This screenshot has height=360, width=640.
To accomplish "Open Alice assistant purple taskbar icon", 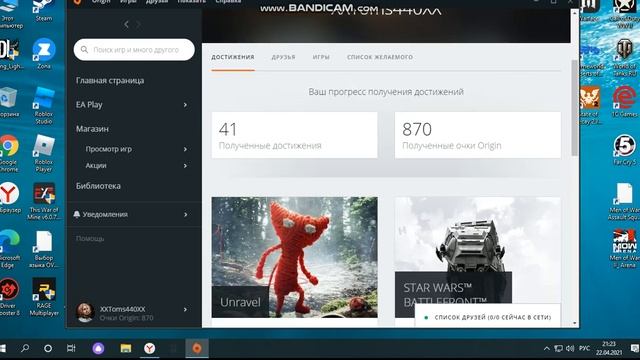I will [98, 348].
